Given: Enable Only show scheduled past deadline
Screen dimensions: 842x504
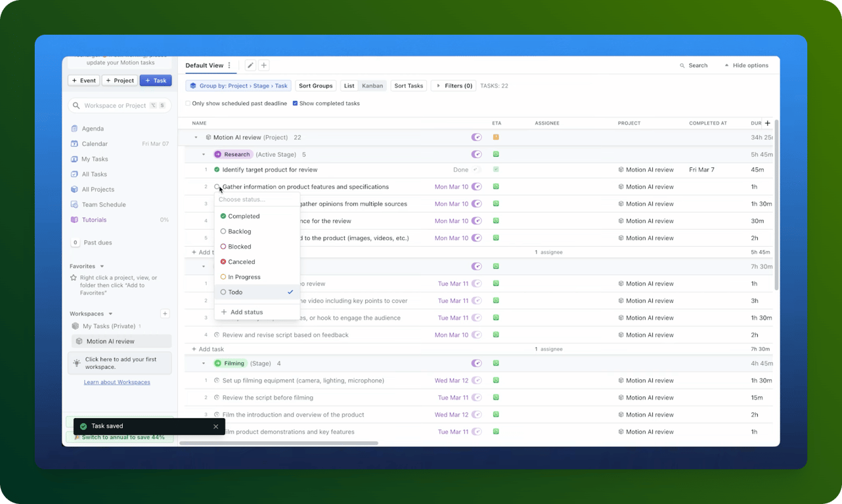Looking at the screenshot, I should pyautogui.click(x=188, y=104).
